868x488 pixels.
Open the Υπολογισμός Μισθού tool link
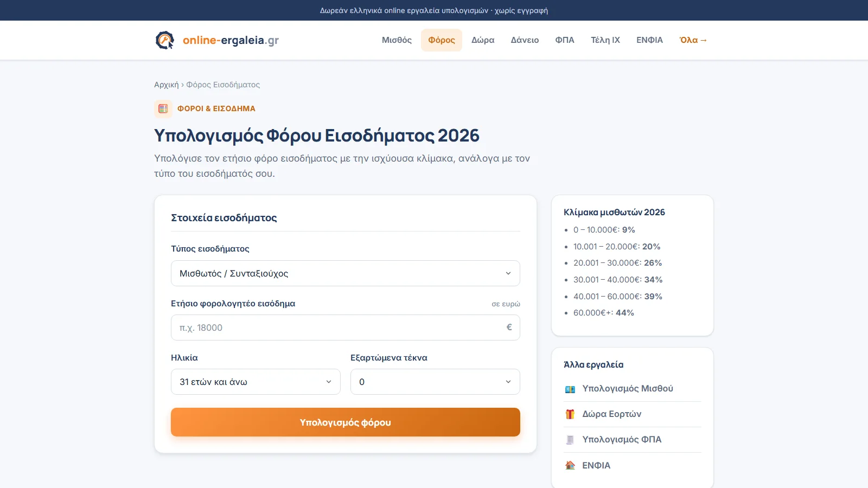click(x=633, y=389)
